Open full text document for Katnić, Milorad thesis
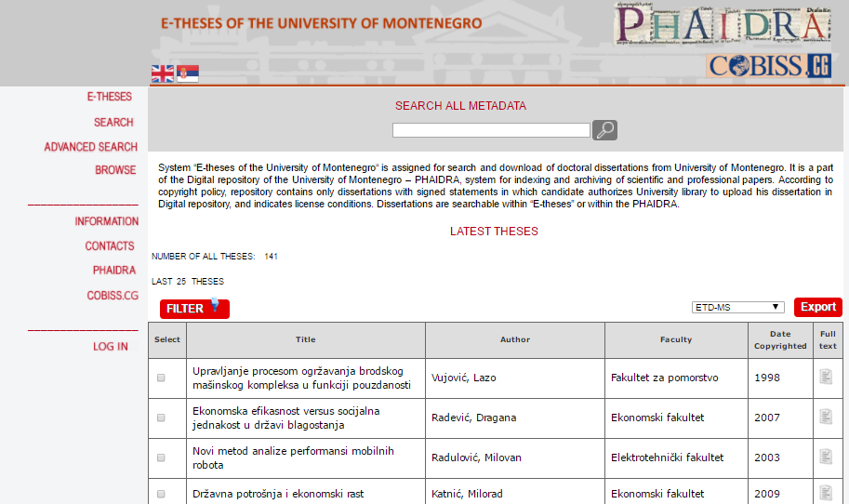Viewport: 849px width, 504px height. click(x=826, y=493)
